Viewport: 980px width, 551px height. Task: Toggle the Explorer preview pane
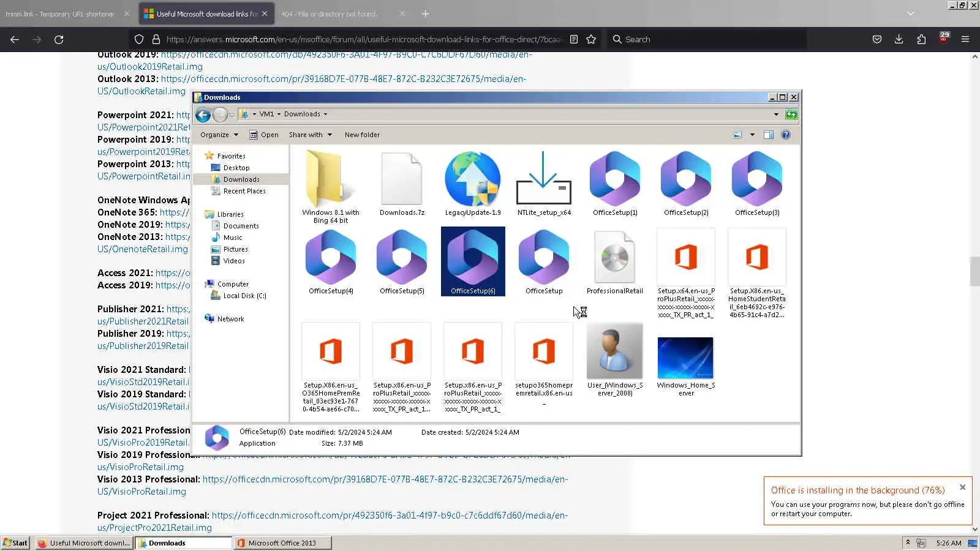(x=769, y=135)
